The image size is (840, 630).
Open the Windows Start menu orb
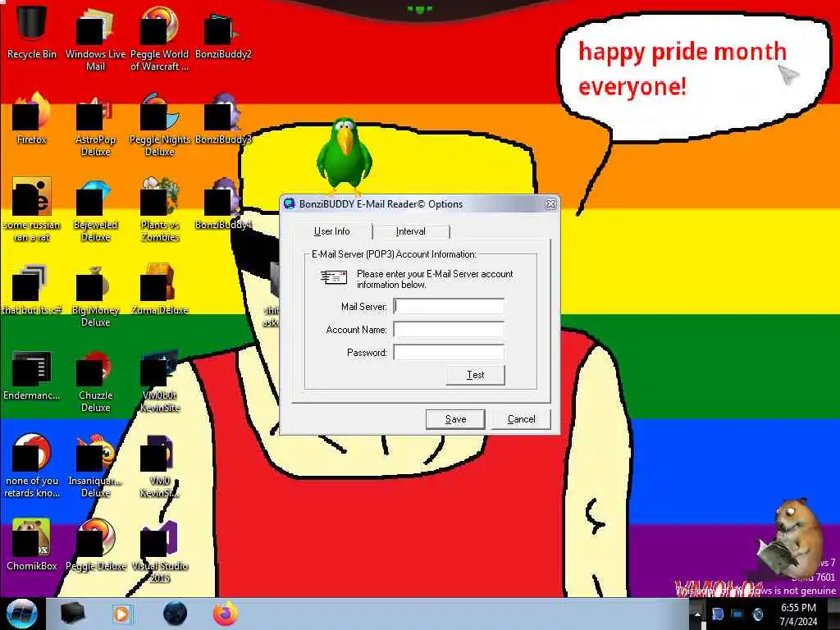[x=21, y=614]
